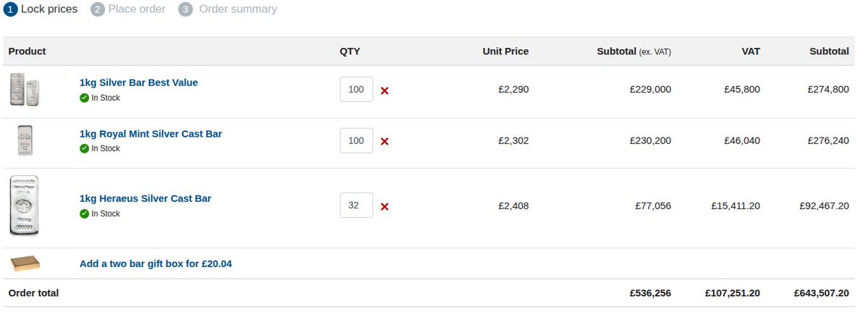Add a two bar gift box

coord(156,263)
